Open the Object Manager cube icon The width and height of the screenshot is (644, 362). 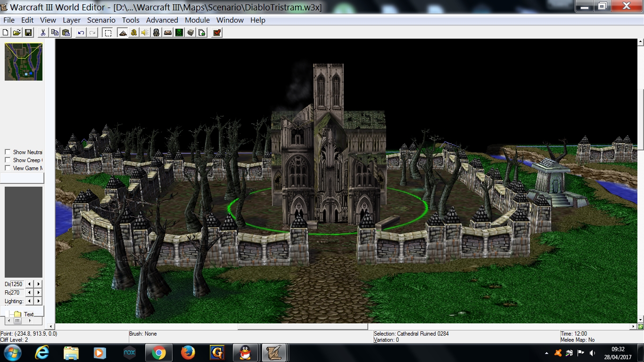[190, 33]
